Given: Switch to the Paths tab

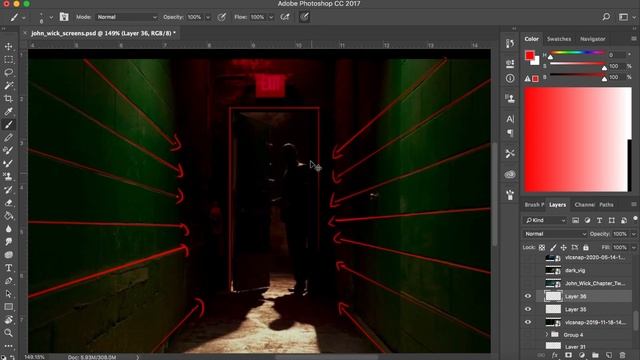Looking at the screenshot, I should pyautogui.click(x=606, y=204).
